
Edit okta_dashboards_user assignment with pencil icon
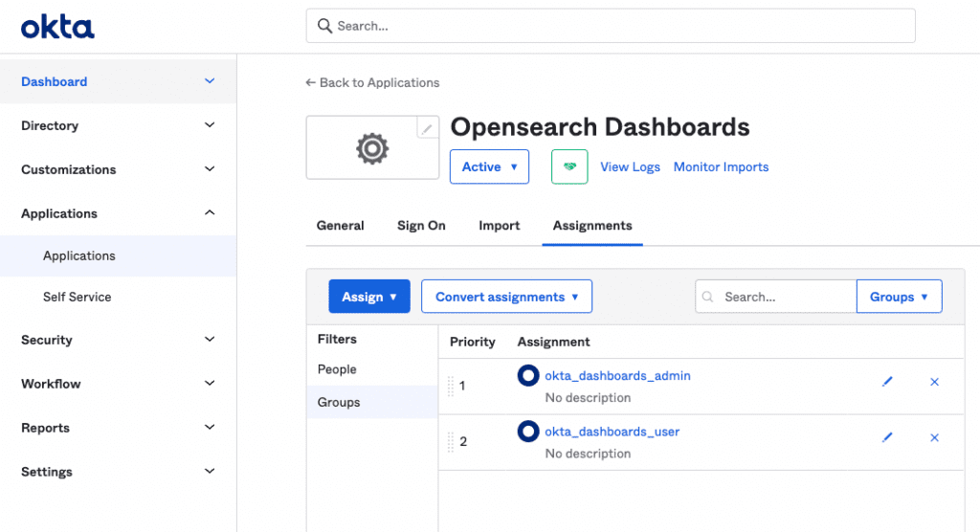click(887, 437)
